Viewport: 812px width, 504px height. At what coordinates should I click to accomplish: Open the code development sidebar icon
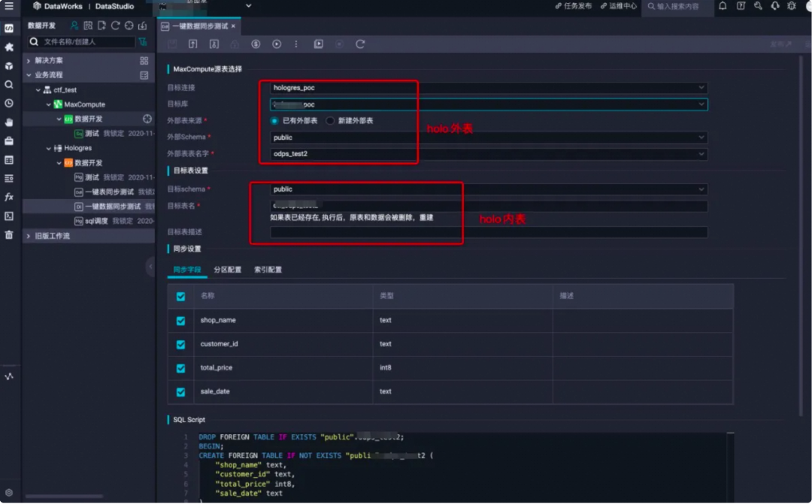9,29
